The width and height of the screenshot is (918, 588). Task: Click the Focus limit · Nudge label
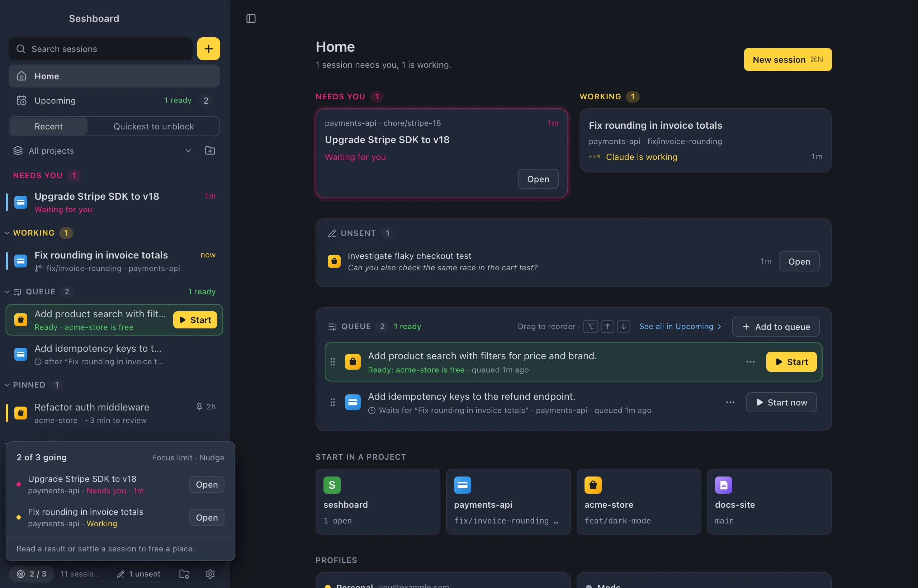[x=188, y=457]
